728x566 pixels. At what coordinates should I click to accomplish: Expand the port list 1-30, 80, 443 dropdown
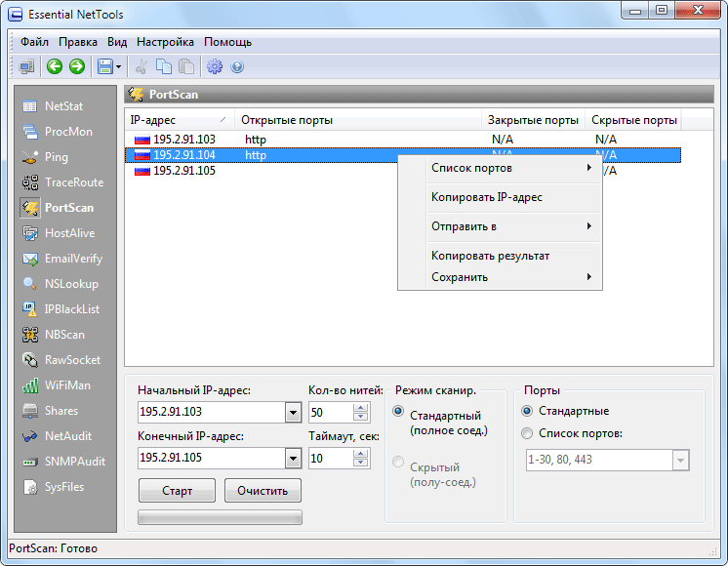coord(680,461)
